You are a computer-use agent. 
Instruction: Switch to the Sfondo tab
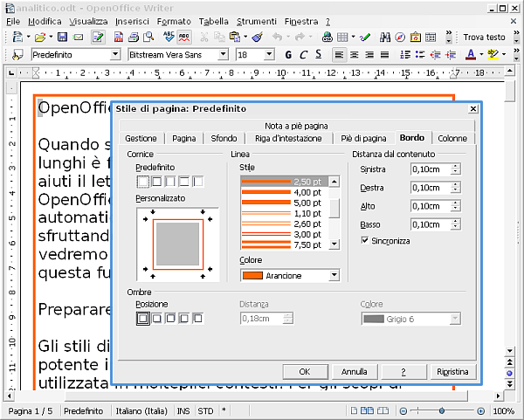tap(224, 138)
